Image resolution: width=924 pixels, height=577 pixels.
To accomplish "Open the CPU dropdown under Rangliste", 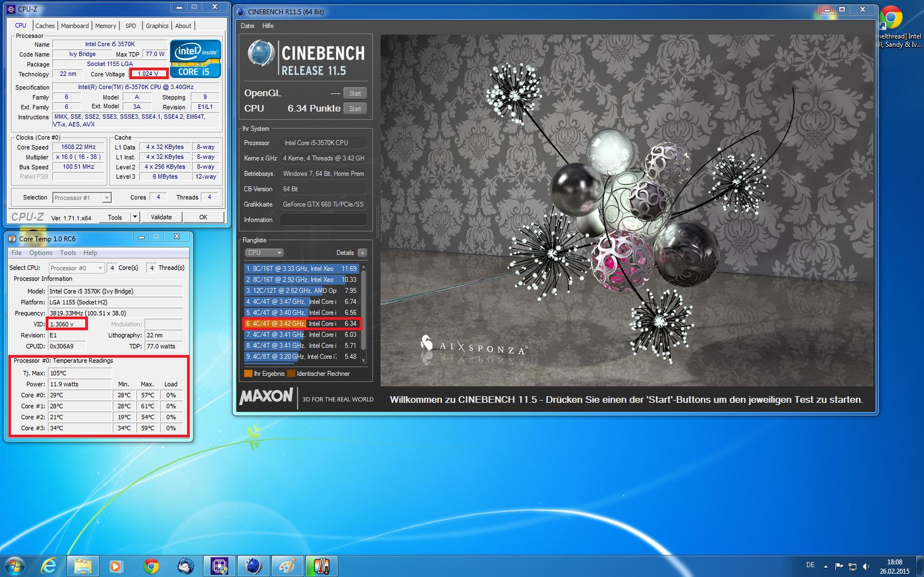I will point(264,253).
